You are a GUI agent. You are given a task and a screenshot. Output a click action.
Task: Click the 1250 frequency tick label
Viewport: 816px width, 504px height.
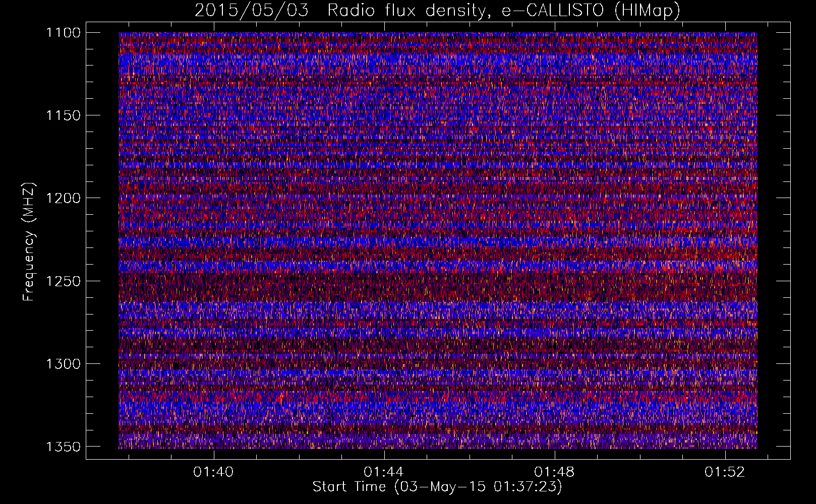[x=63, y=281]
